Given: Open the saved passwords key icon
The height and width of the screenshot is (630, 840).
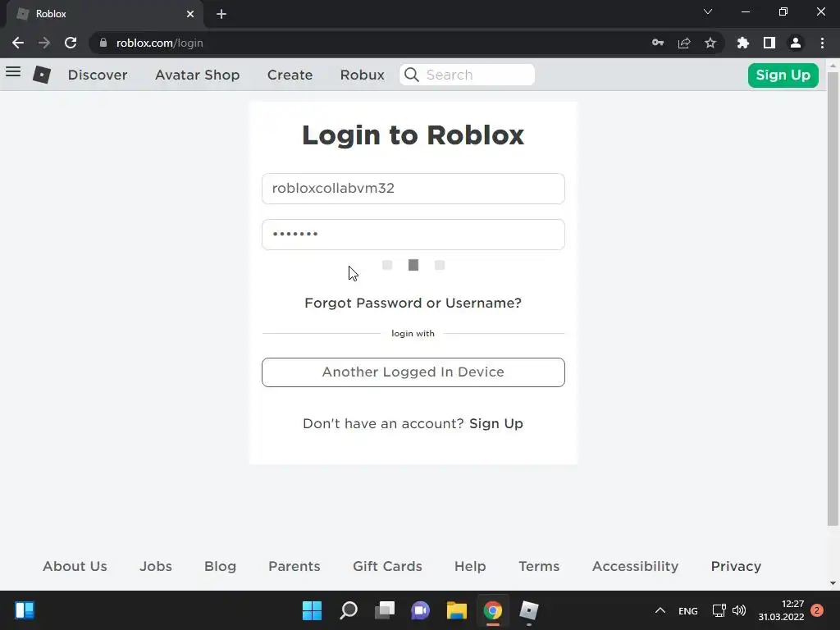Looking at the screenshot, I should (x=658, y=43).
